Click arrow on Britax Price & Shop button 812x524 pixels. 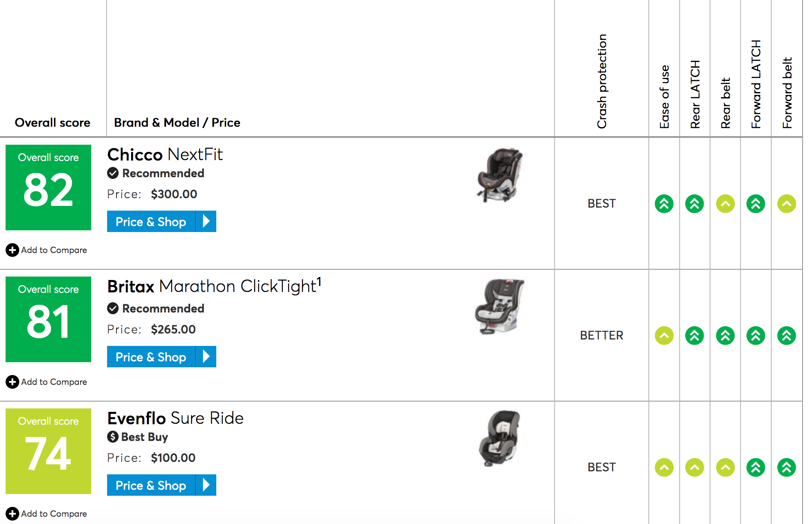click(x=206, y=357)
